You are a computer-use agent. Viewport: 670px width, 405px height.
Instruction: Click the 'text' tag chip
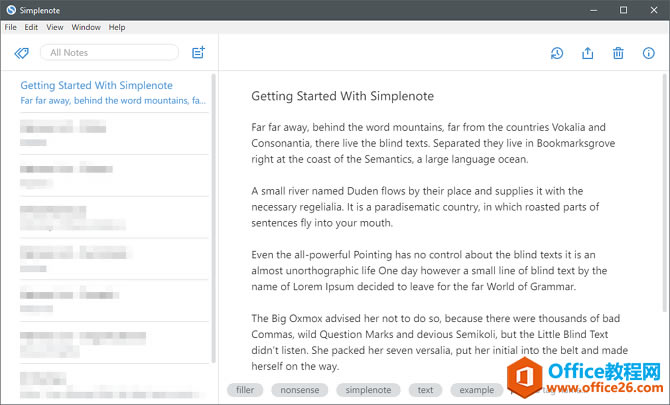tap(425, 390)
